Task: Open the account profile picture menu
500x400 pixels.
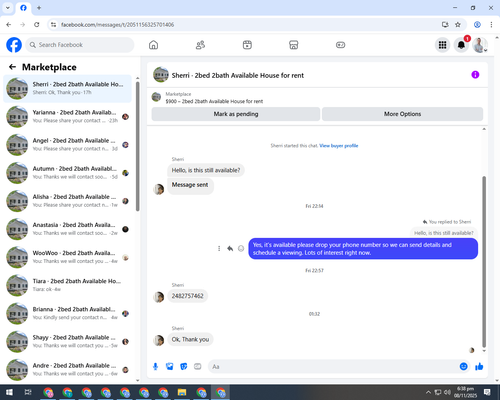Action: click(480, 45)
